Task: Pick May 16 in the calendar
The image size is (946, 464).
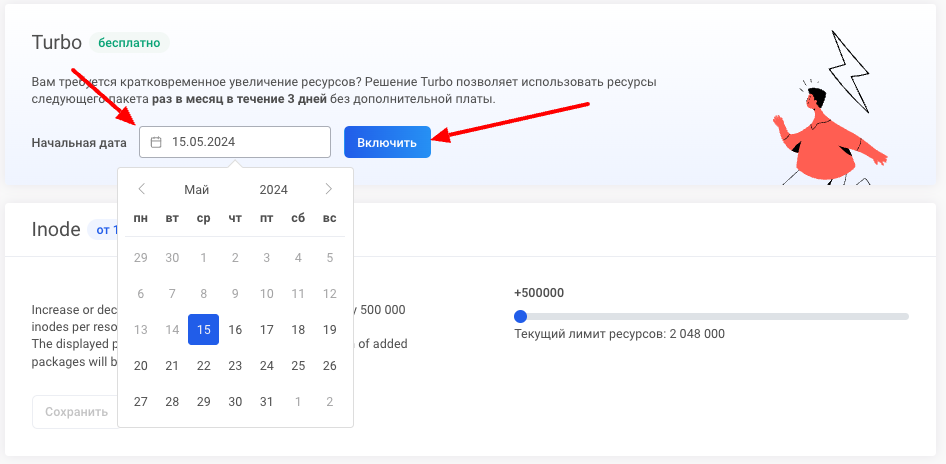Action: [x=235, y=330]
